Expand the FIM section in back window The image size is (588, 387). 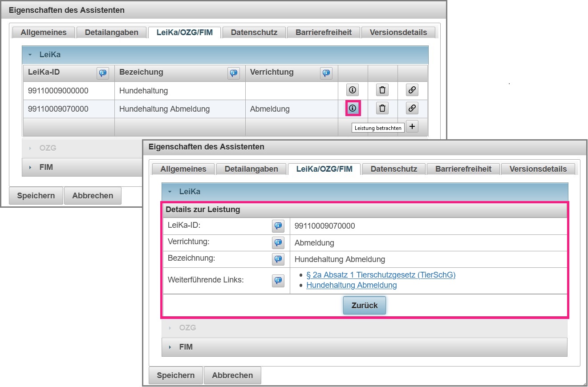(x=82, y=167)
